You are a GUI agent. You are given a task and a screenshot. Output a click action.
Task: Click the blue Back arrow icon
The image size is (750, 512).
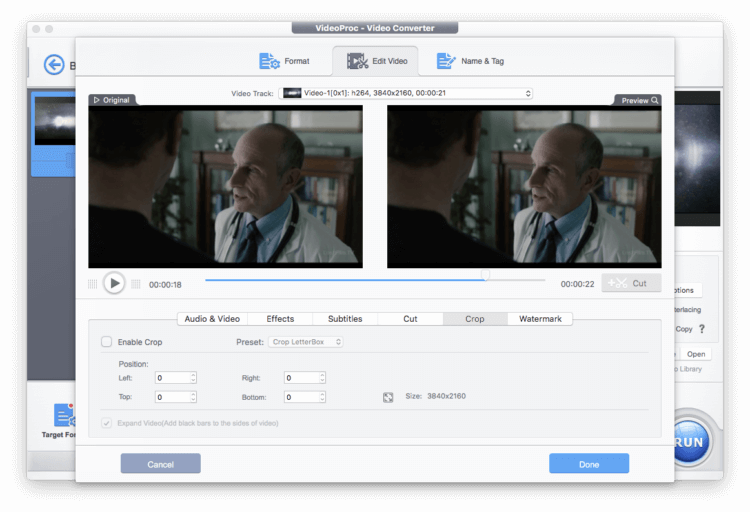click(x=54, y=64)
